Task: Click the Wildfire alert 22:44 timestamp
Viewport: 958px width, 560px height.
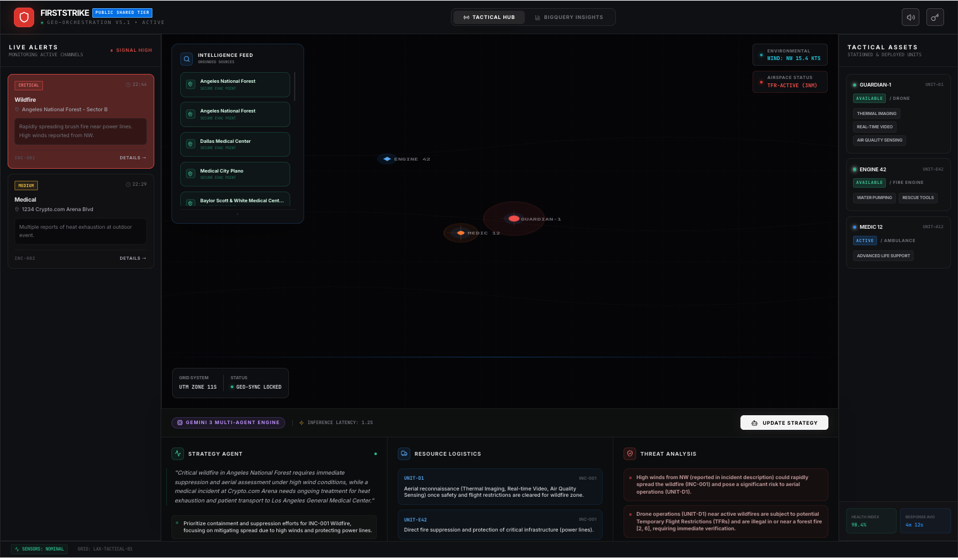Action: (x=136, y=85)
